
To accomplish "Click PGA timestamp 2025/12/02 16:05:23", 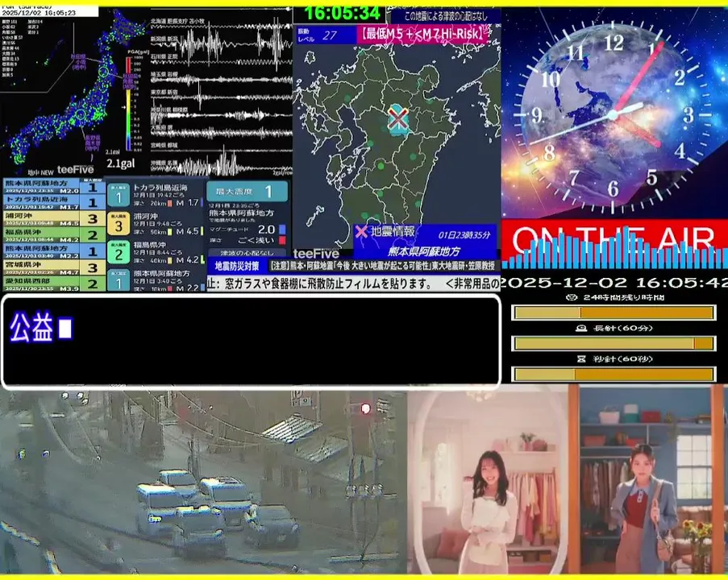I will coord(39,13).
